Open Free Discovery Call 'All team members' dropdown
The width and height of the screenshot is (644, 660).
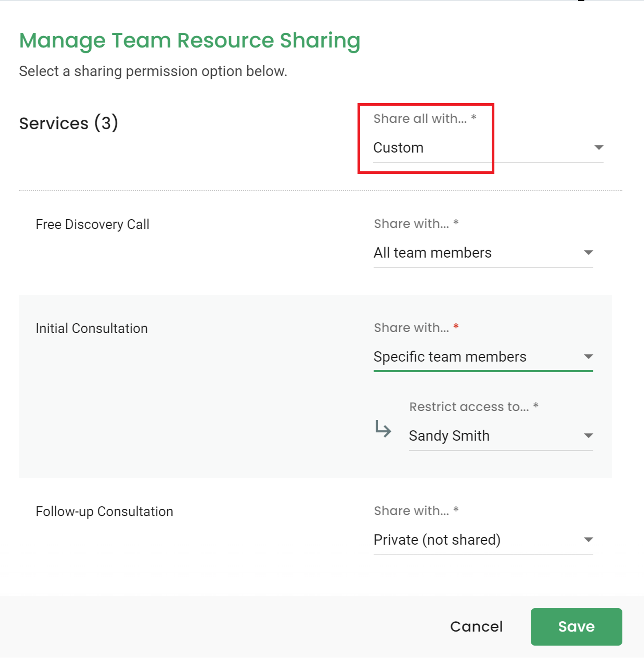click(x=483, y=253)
